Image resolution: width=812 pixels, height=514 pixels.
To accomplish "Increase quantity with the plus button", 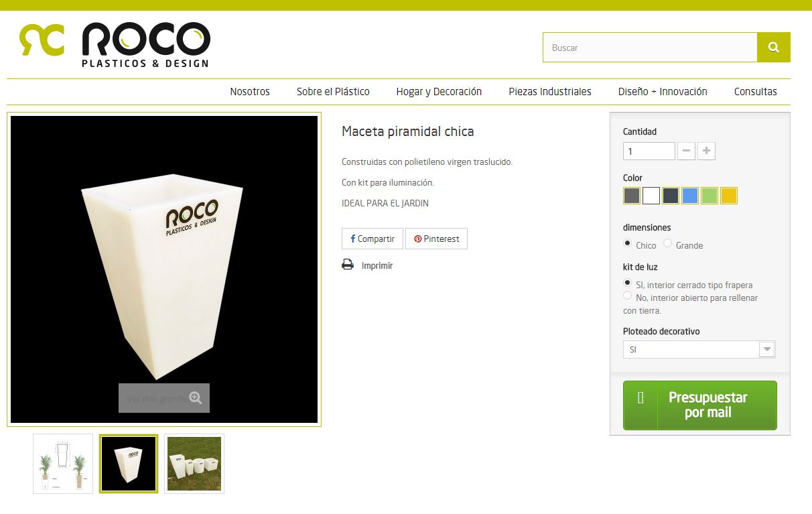I will point(706,151).
